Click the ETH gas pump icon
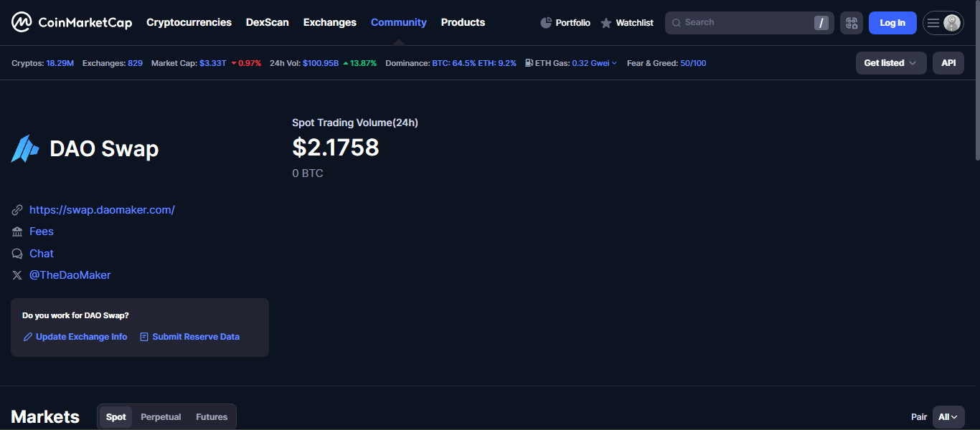 (x=529, y=63)
